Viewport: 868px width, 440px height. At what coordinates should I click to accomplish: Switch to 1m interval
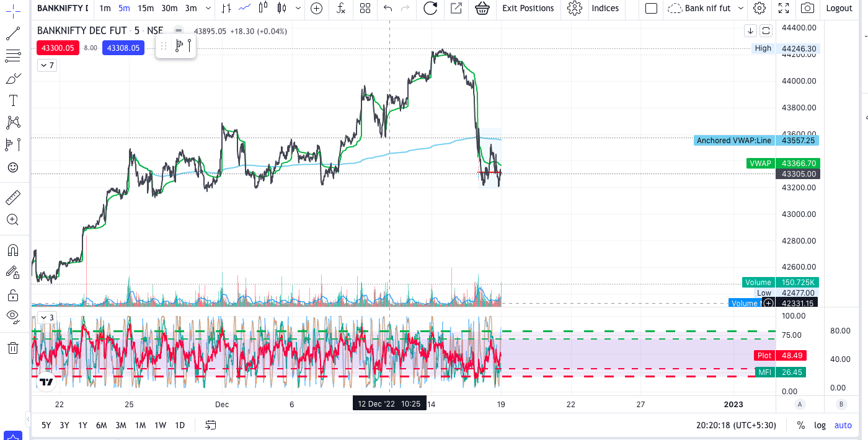(x=105, y=8)
